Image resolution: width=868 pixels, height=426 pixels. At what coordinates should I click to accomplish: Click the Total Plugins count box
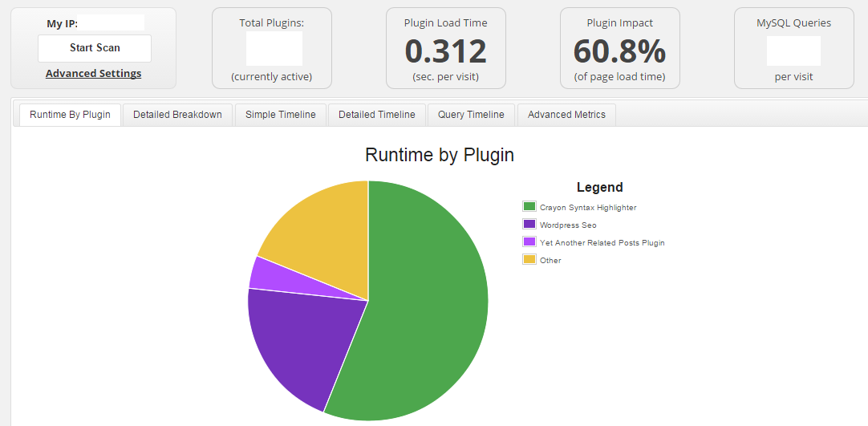[274, 49]
